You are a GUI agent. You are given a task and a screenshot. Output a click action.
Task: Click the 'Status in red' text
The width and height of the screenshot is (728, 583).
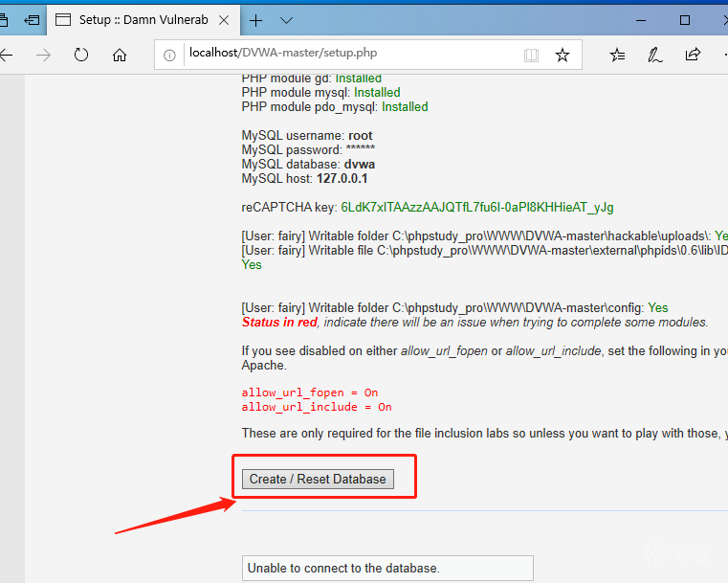(279, 323)
